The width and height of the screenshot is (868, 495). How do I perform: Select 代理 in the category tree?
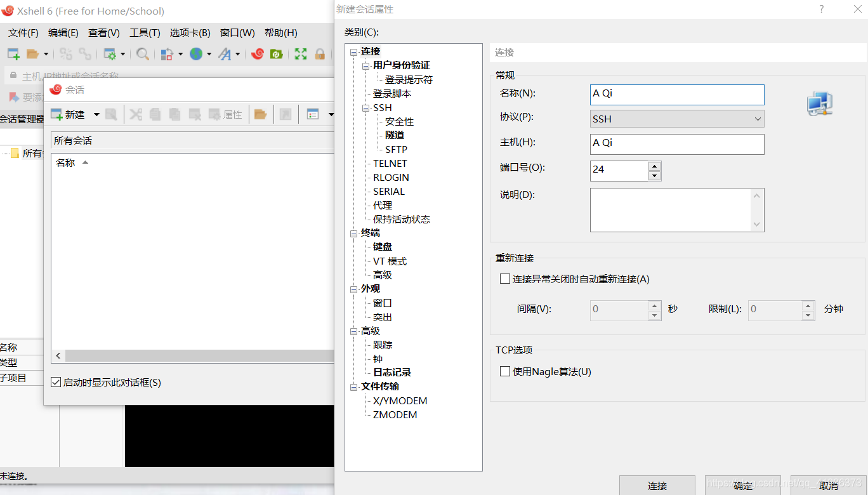(383, 206)
